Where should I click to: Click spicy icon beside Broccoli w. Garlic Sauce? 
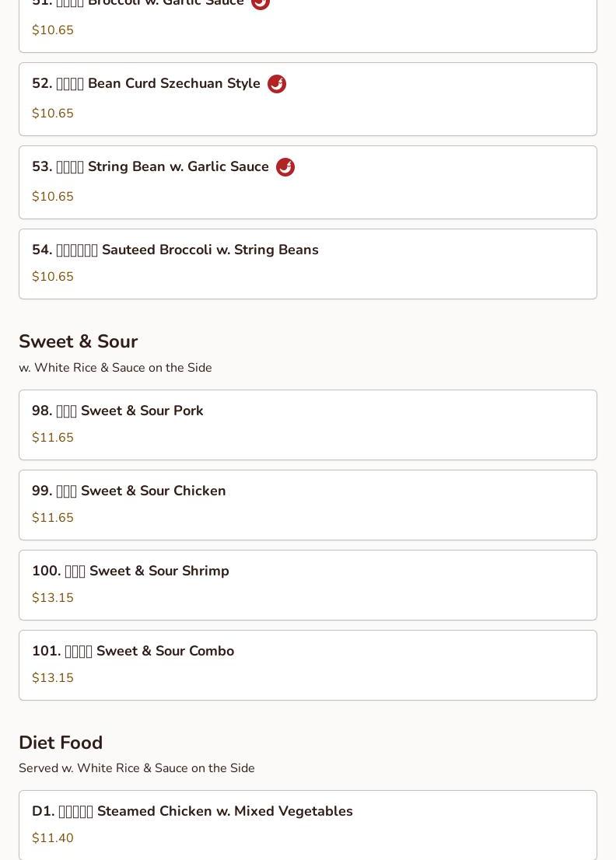click(260, 3)
